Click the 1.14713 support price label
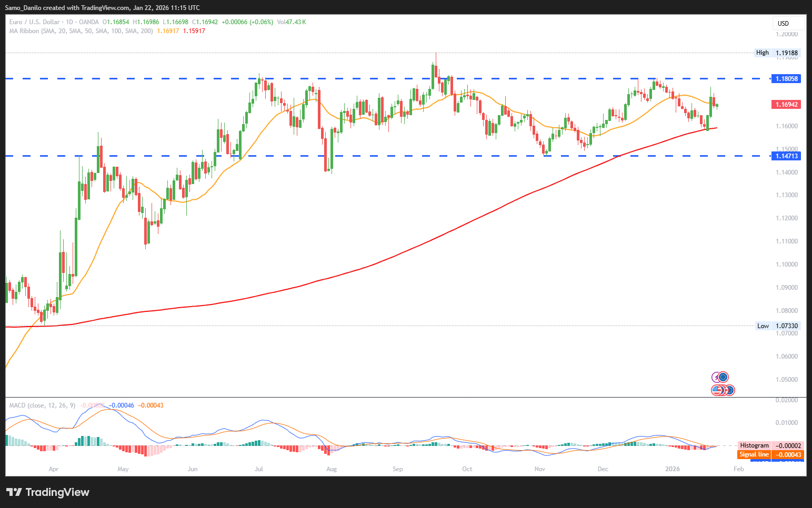The width and height of the screenshot is (812, 508). [x=786, y=156]
